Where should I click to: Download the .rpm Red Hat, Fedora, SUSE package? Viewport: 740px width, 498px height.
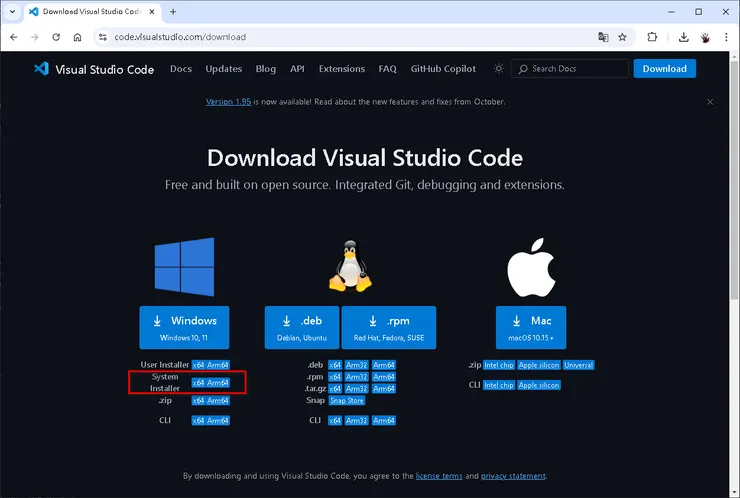click(389, 328)
